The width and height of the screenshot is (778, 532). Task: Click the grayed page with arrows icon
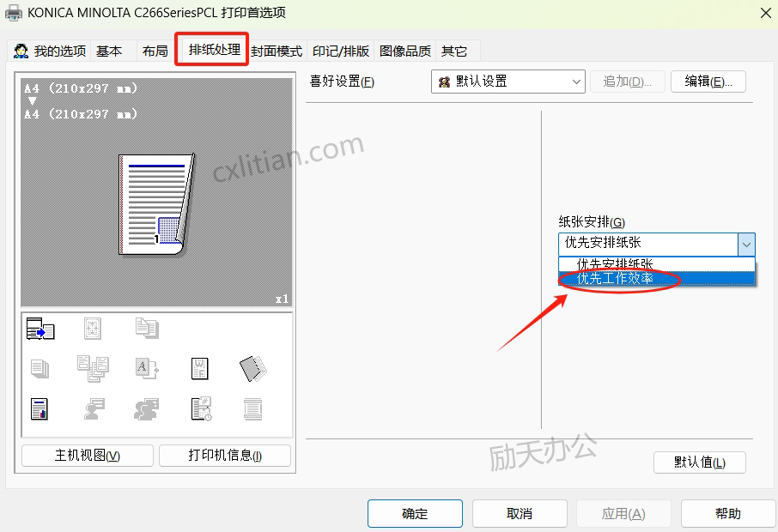[x=93, y=329]
